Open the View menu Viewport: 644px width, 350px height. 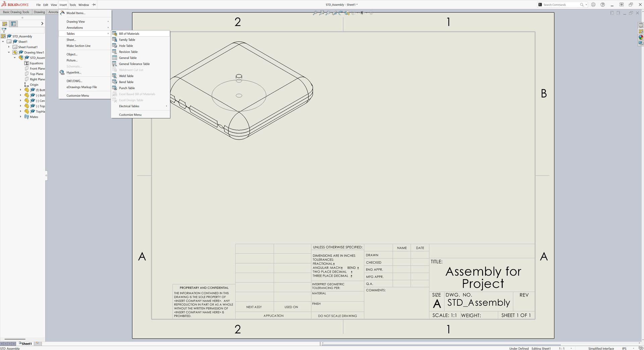[x=54, y=5]
